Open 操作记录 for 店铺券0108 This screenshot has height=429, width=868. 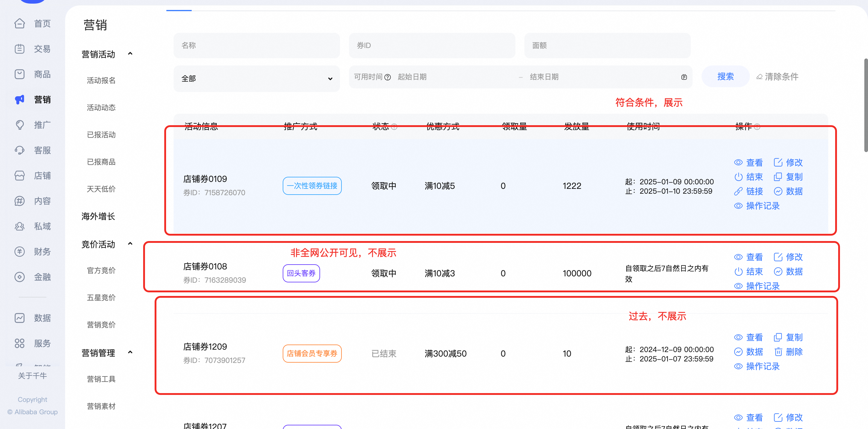[x=756, y=286]
